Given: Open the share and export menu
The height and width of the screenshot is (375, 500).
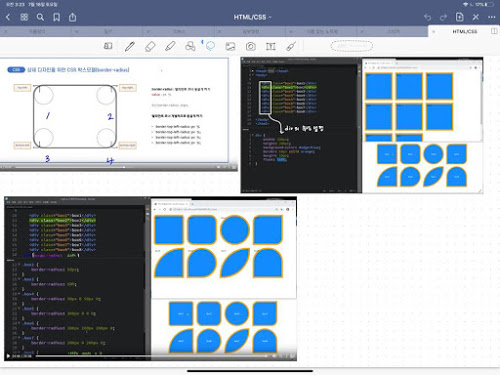Looking at the screenshot, I should (72, 17).
